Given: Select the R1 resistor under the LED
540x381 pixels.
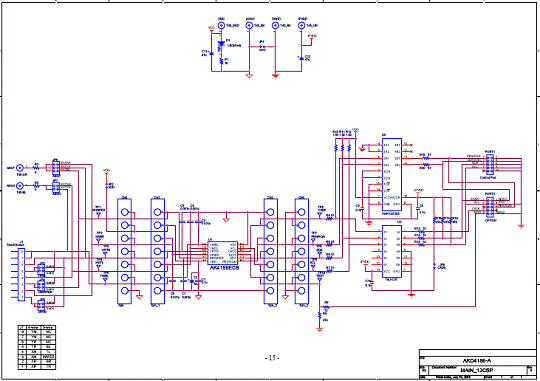Looking at the screenshot, I should tap(221, 61).
